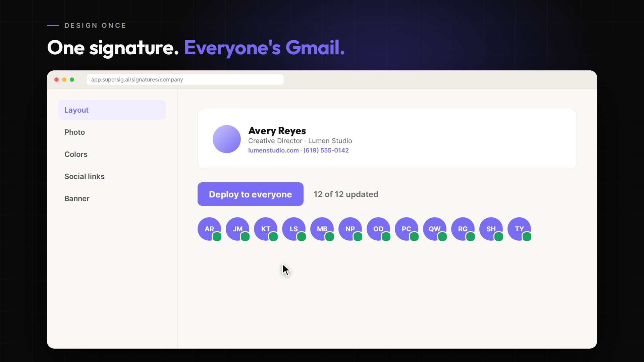Switch to the Photo section
The height and width of the screenshot is (362, 644).
(112, 132)
